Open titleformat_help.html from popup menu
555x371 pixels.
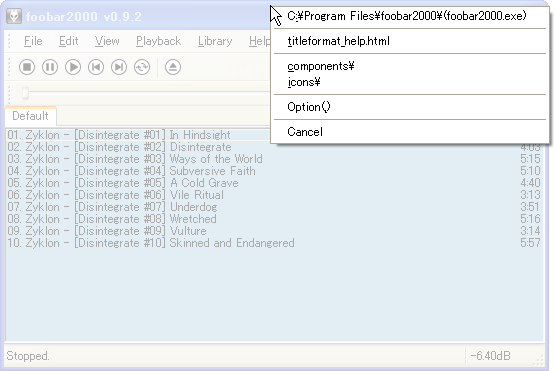coord(410,41)
